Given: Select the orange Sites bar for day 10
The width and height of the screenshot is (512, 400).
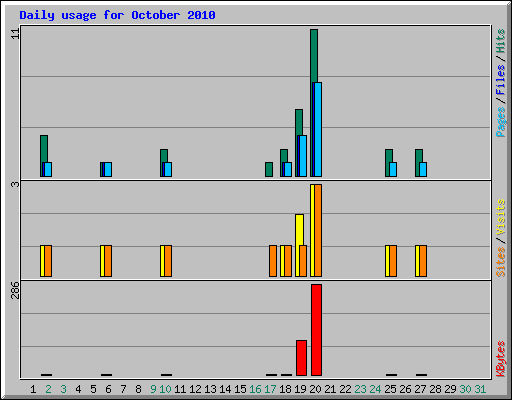Looking at the screenshot, I should click(x=168, y=261).
